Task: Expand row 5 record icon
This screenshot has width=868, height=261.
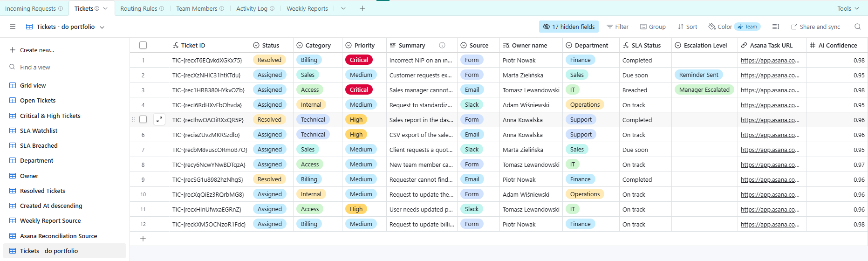Action: coord(159,120)
